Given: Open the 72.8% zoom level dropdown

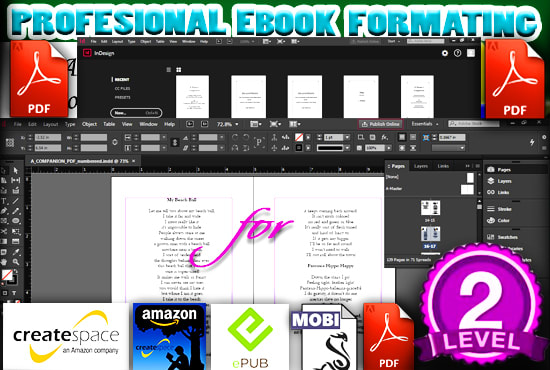Looking at the screenshot, I should [x=237, y=124].
